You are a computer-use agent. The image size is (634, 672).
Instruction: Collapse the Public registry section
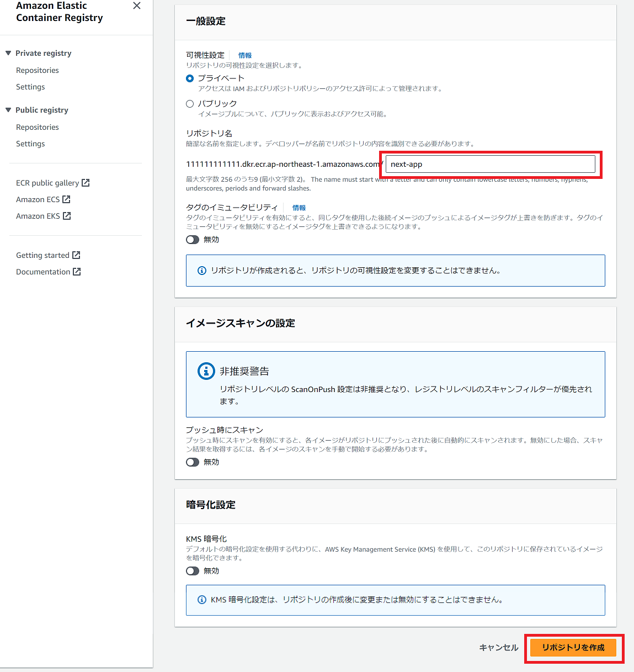click(8, 110)
